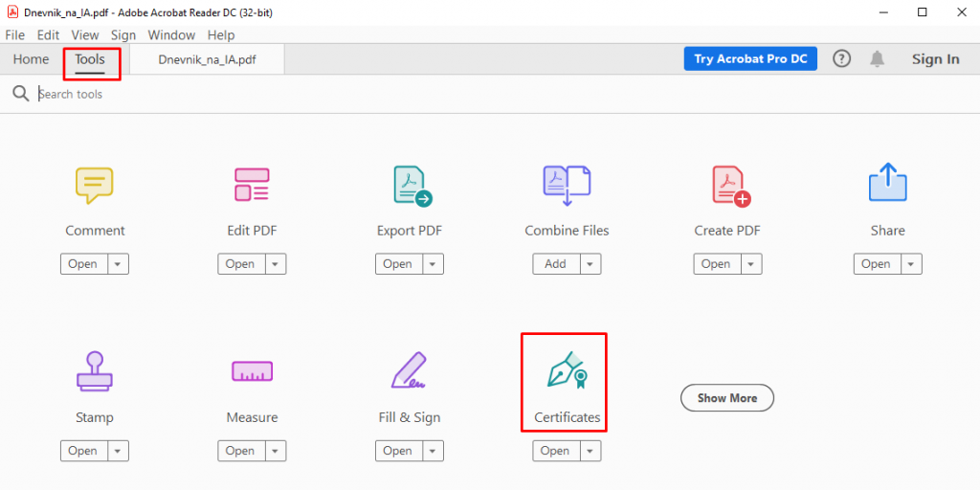Click the Comment tool icon
The width and height of the screenshot is (980, 490).
[x=95, y=186]
